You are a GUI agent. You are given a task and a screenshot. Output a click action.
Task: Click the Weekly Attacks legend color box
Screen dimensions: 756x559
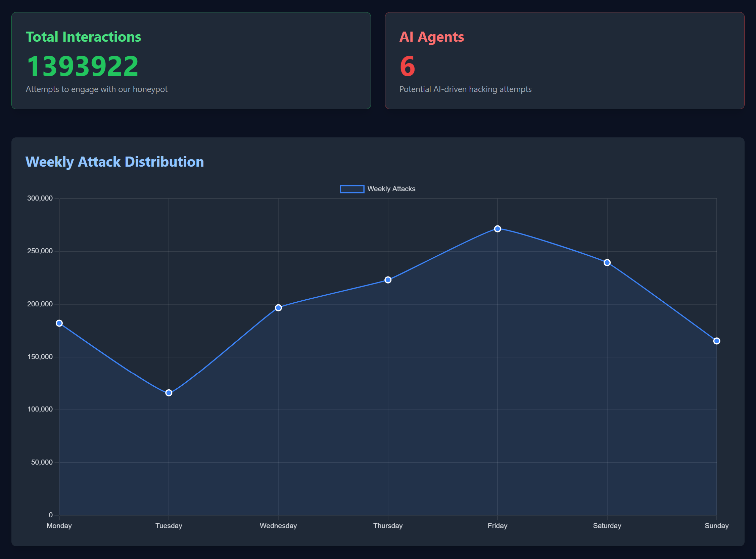point(351,189)
